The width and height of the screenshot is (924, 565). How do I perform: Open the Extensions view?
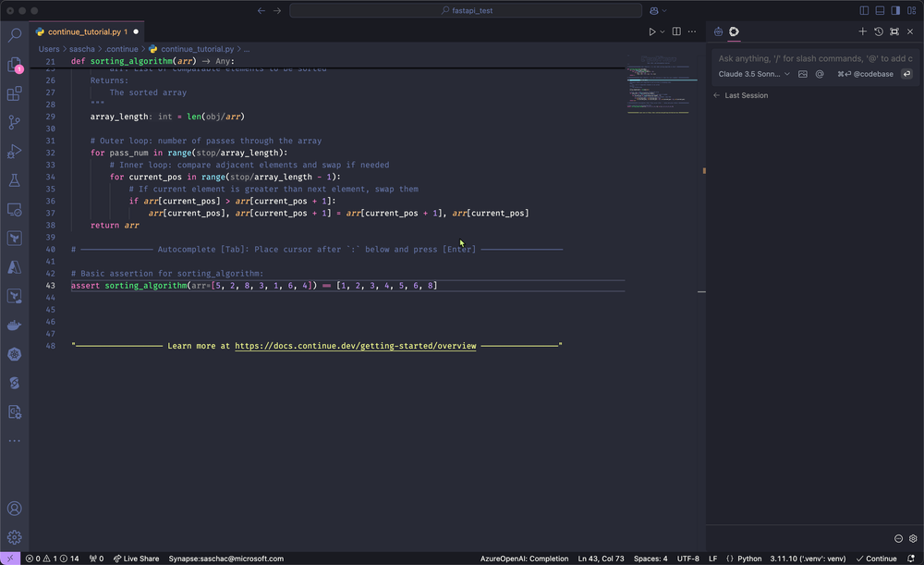point(14,93)
